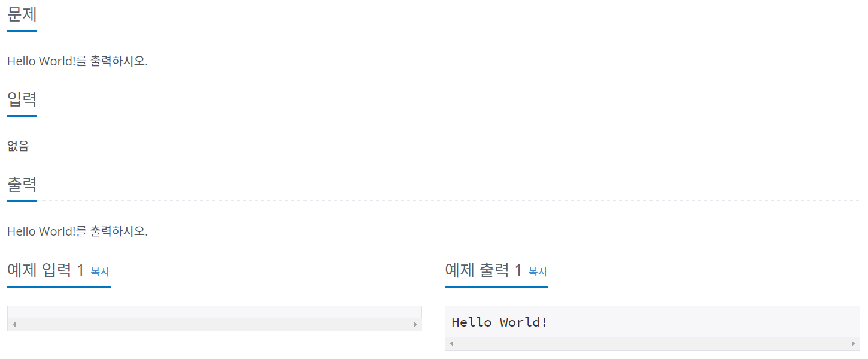Click the problem description under 문제 heading

tap(77, 61)
